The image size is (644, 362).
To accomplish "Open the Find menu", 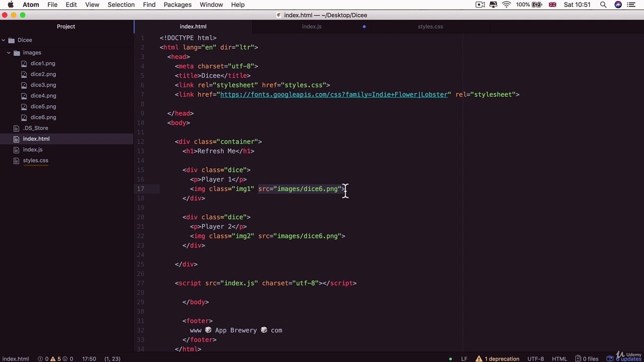I will click(149, 5).
